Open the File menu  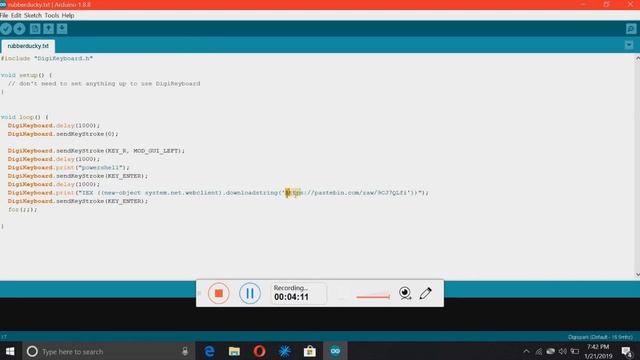pyautogui.click(x=4, y=16)
